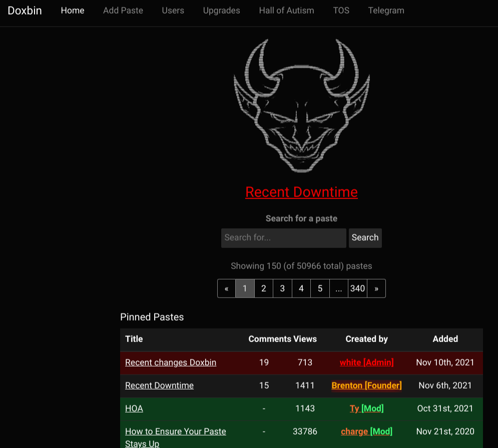
Task: Select page 5 in pagination
Action: (320, 288)
